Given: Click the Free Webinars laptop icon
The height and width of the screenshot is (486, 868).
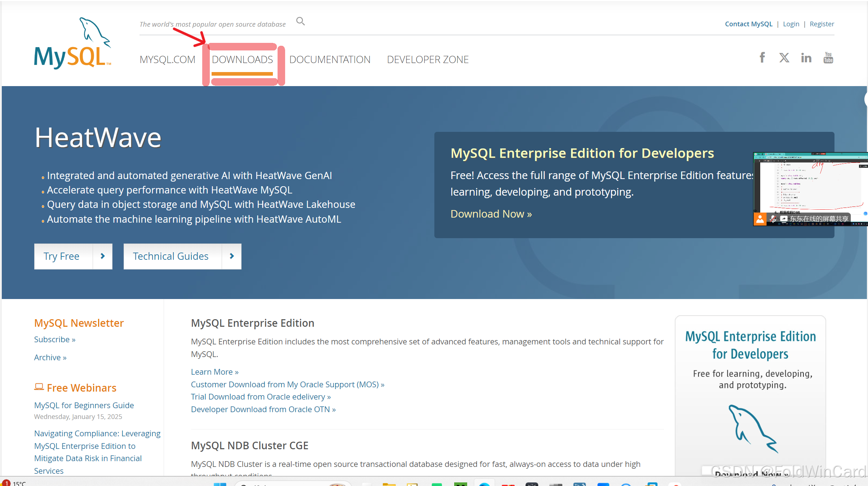Looking at the screenshot, I should 39,387.
